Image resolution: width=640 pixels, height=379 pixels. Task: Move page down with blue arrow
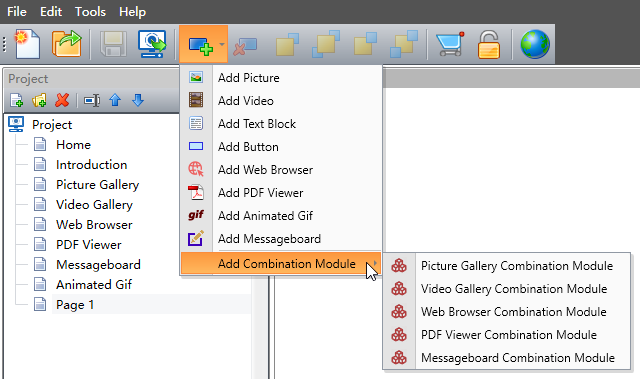138,100
